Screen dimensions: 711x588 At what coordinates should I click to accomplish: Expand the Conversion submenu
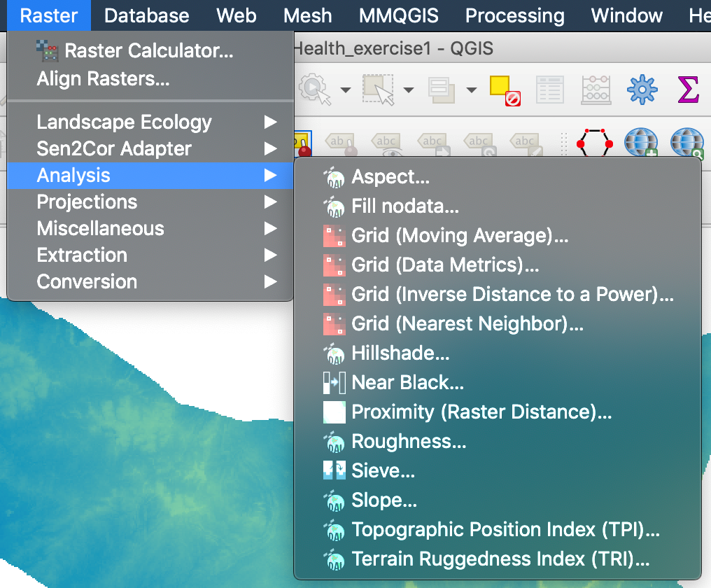tap(150, 281)
